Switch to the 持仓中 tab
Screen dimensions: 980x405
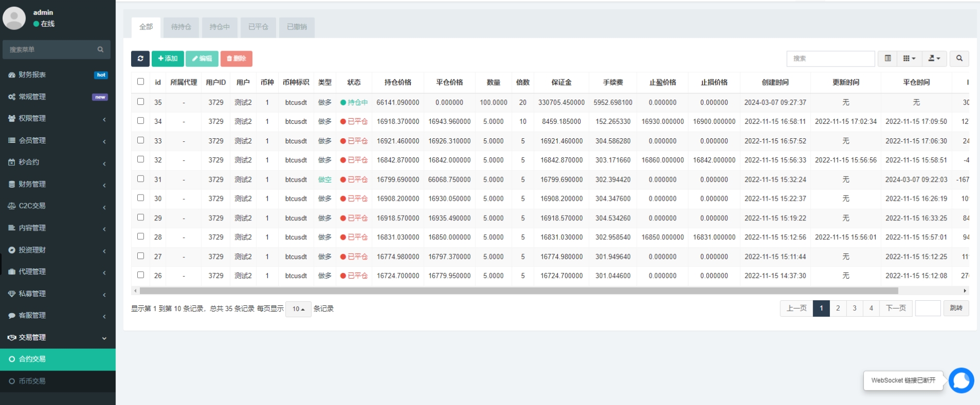click(219, 27)
